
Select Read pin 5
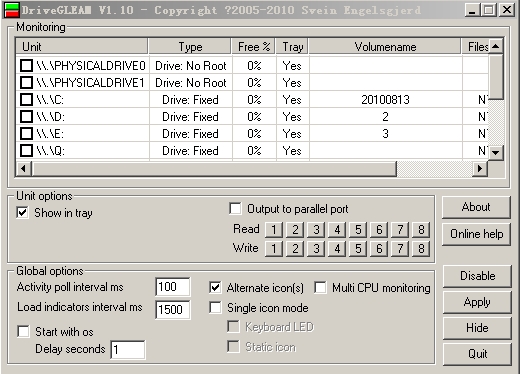(358, 230)
